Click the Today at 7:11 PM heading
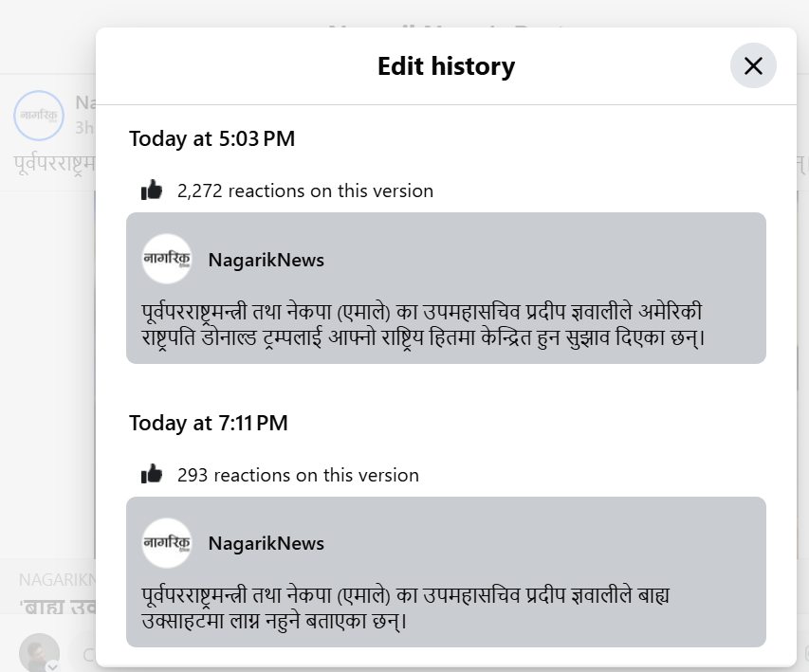 209,423
